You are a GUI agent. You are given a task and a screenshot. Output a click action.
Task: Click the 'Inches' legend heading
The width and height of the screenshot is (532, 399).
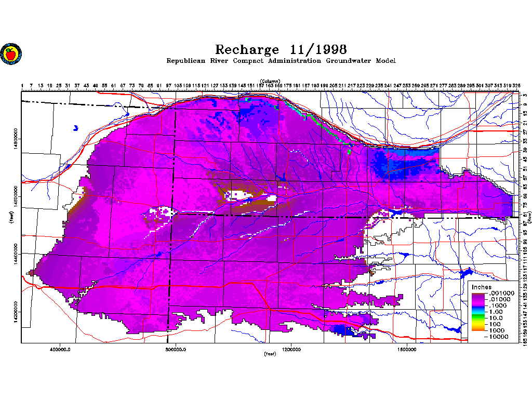click(482, 287)
